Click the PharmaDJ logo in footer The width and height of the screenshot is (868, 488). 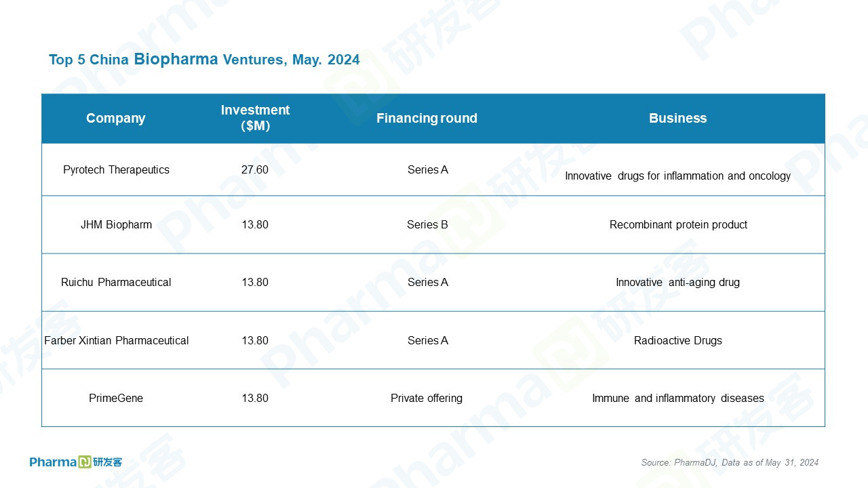(76, 462)
